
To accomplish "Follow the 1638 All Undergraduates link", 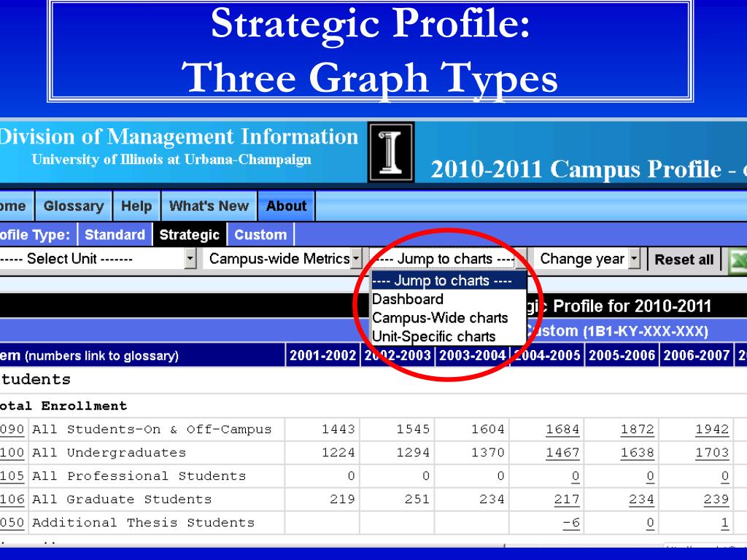I will point(638,453).
